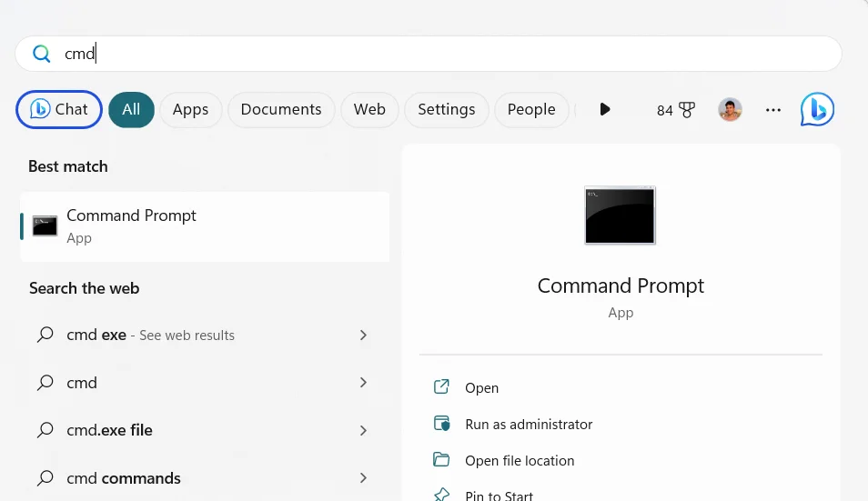Click the three-dot more options icon
868x501 pixels.
pyautogui.click(x=773, y=110)
